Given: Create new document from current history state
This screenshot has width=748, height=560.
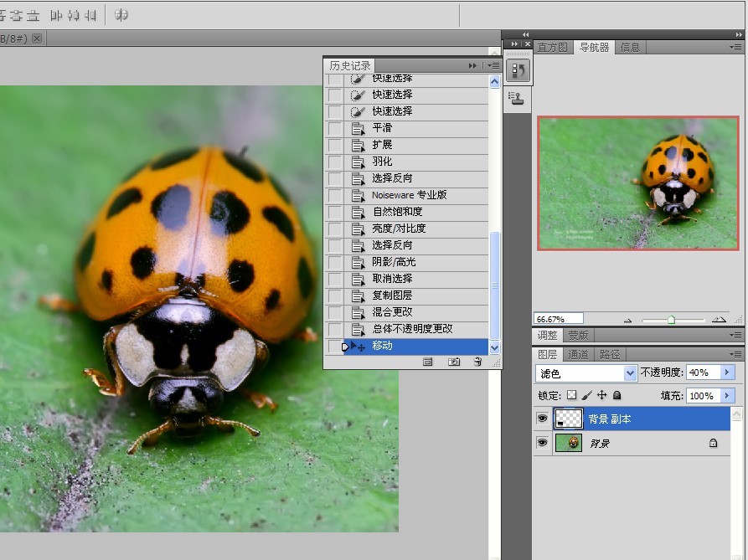Looking at the screenshot, I should tap(428, 362).
